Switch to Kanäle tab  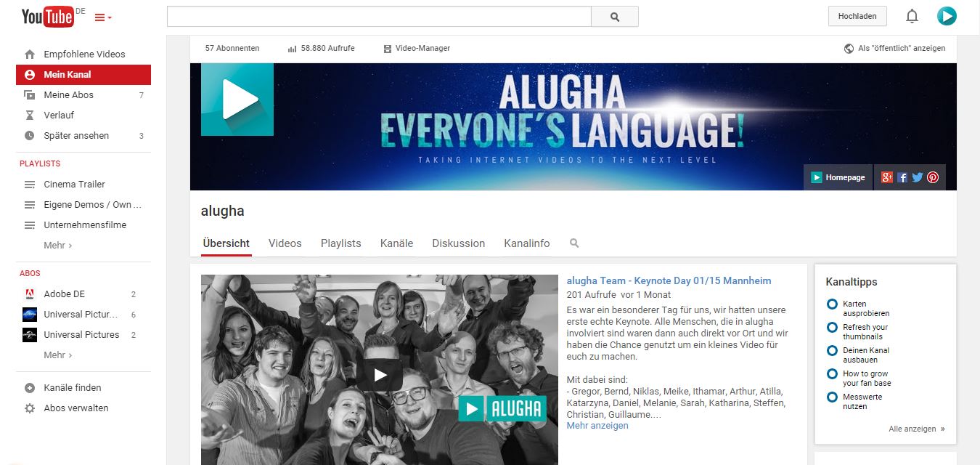397,244
